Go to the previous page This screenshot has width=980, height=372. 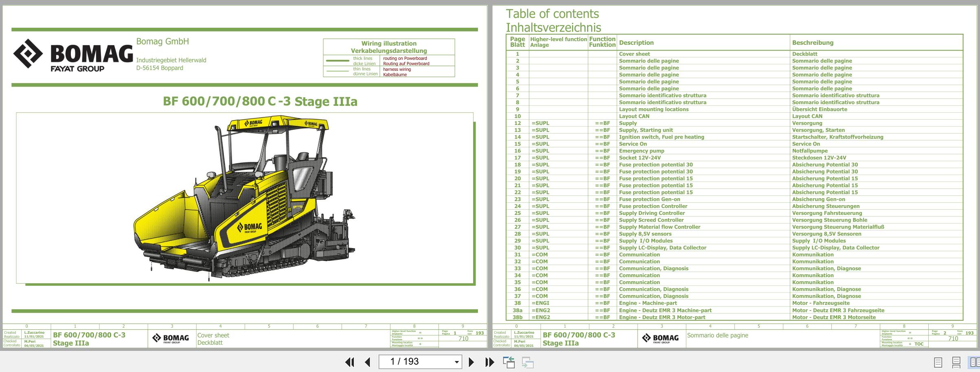tap(367, 362)
